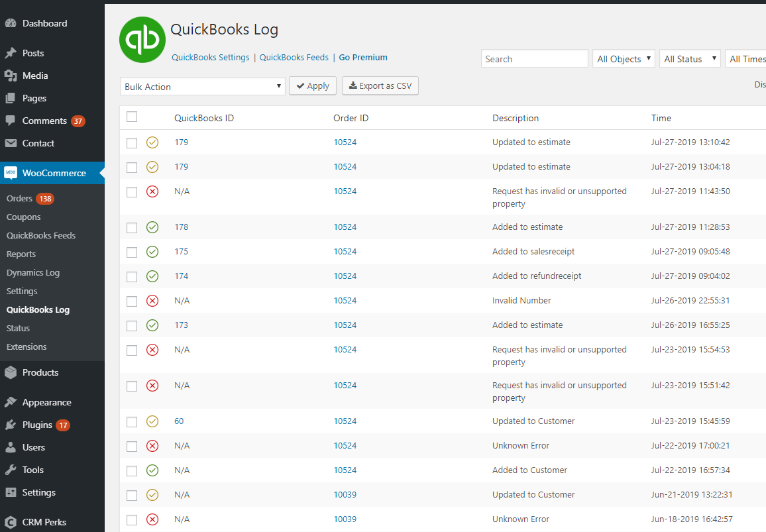Click Export as CSV button
Image resolution: width=766 pixels, height=532 pixels.
380,86
